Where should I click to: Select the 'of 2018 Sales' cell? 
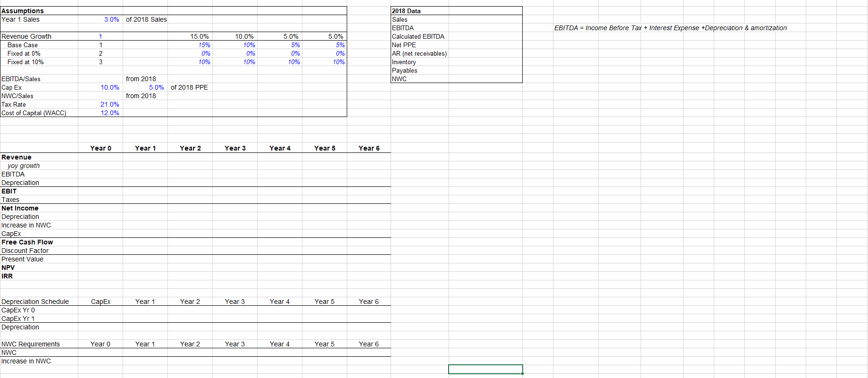pos(146,19)
